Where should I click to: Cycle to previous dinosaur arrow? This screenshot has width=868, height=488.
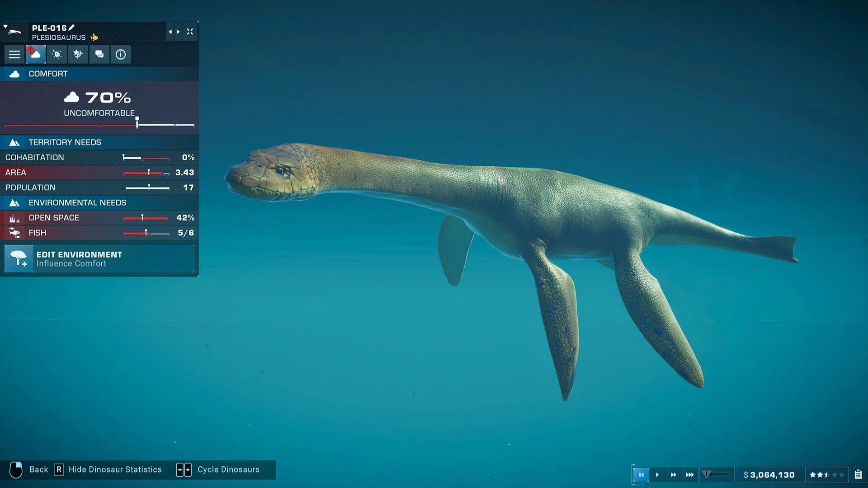170,32
